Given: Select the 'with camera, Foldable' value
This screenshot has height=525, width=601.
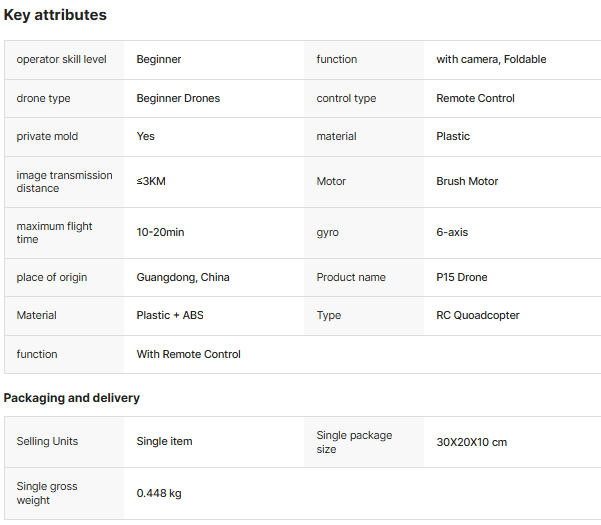Looking at the screenshot, I should (x=491, y=59).
